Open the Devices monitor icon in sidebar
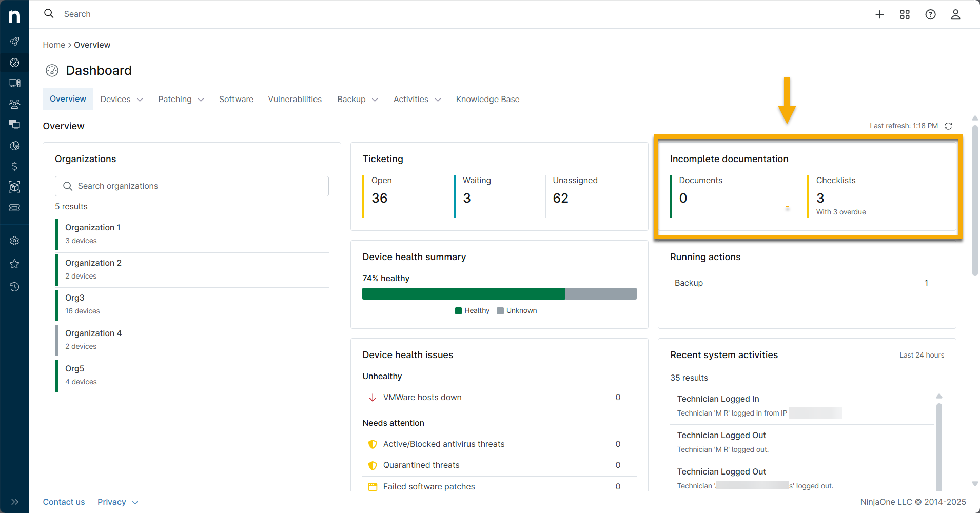This screenshot has width=980, height=513. point(14,83)
